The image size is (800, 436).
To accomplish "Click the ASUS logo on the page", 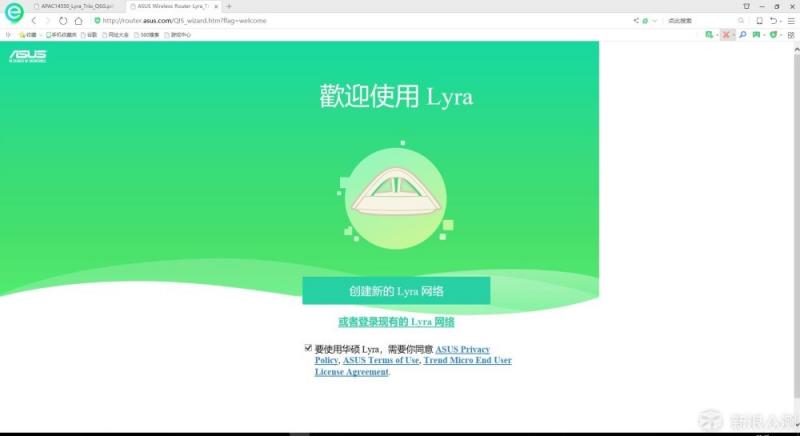I will (28, 56).
